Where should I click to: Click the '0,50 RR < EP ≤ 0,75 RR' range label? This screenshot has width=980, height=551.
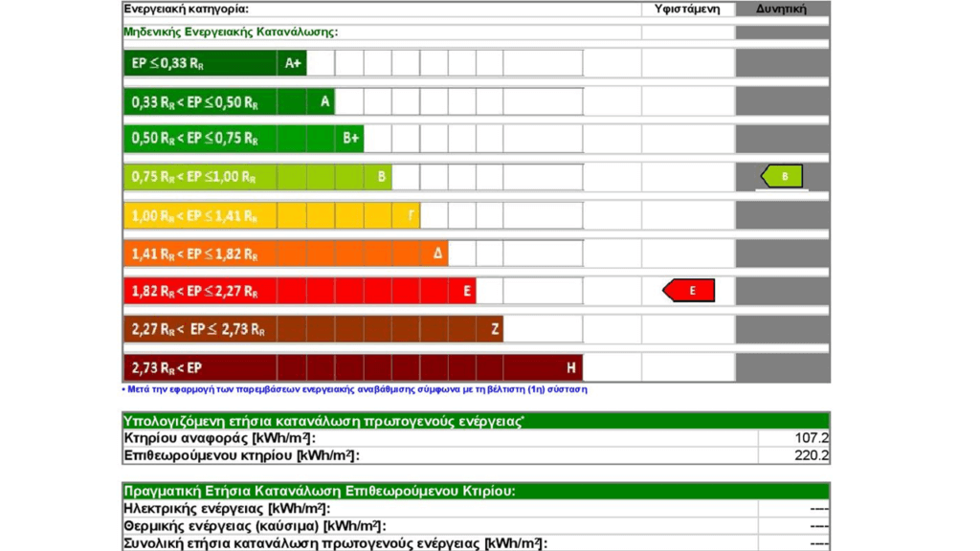click(x=195, y=138)
